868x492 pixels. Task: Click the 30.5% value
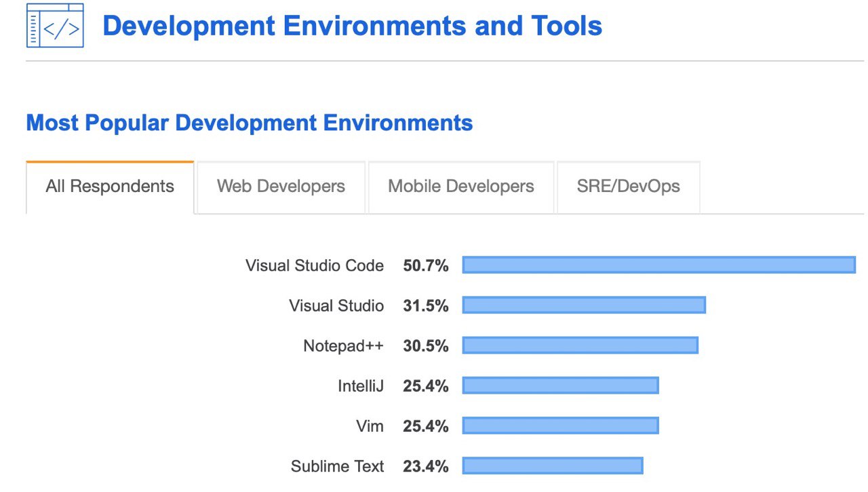coord(426,345)
